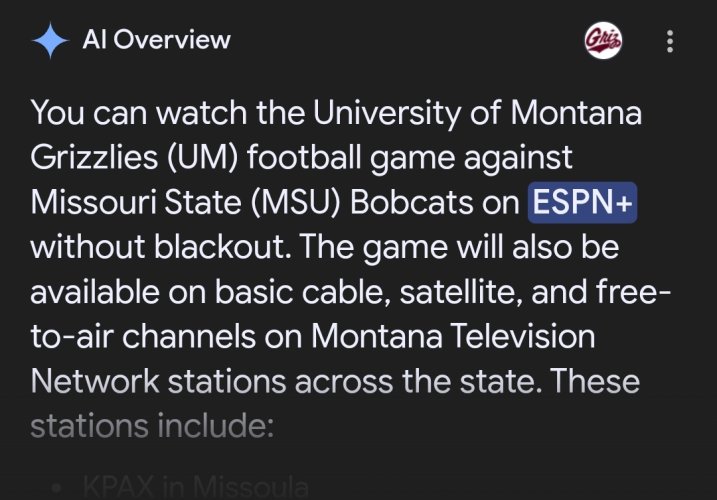This screenshot has width=717, height=500.
Task: Select the words football game
Action: point(351,157)
